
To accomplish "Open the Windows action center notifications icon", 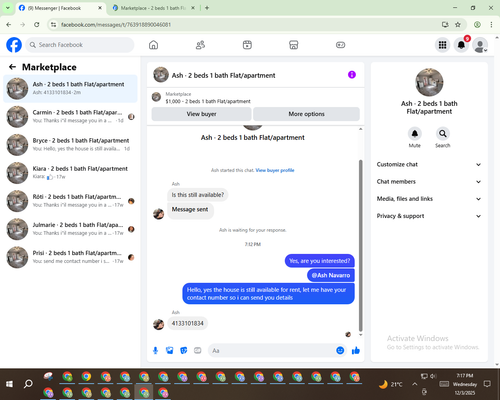I will [487, 384].
